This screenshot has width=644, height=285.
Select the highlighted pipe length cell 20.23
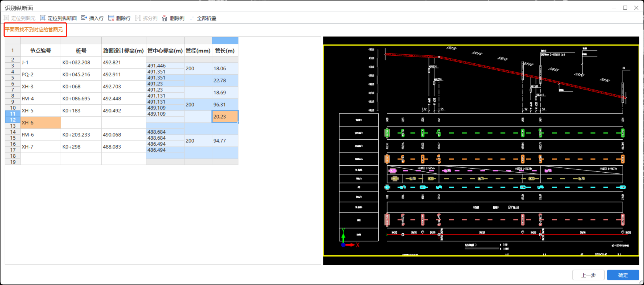point(225,117)
